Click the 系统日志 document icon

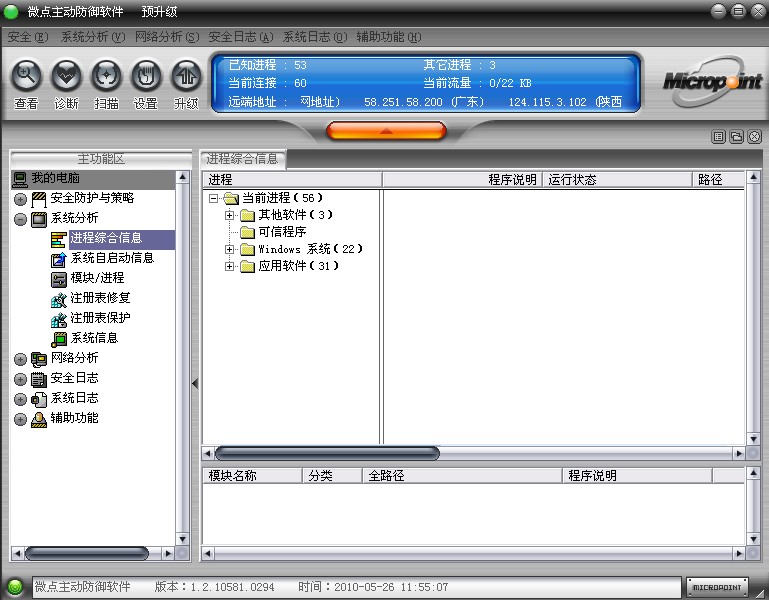[39, 399]
